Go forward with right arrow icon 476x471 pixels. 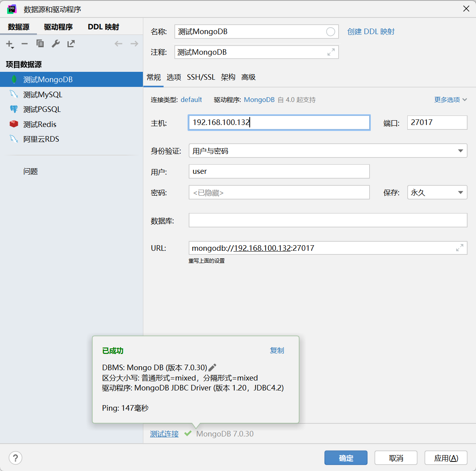134,44
